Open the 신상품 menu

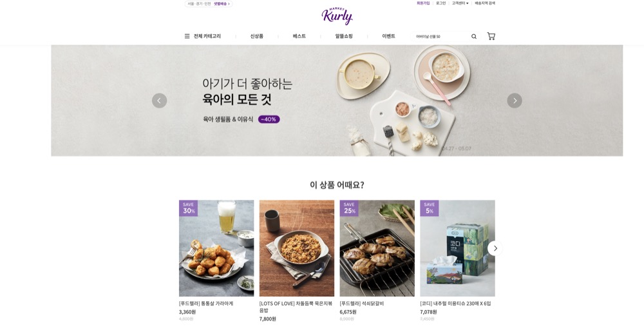pyautogui.click(x=257, y=36)
